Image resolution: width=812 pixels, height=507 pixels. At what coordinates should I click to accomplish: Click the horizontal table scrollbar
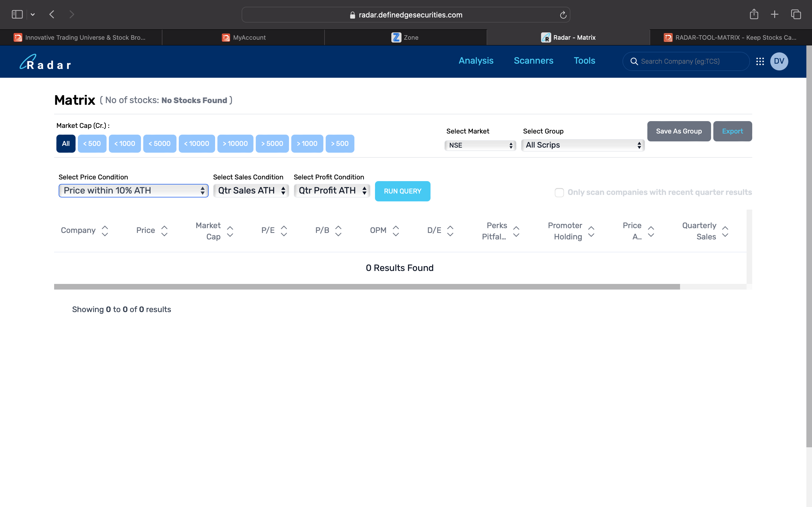(367, 287)
